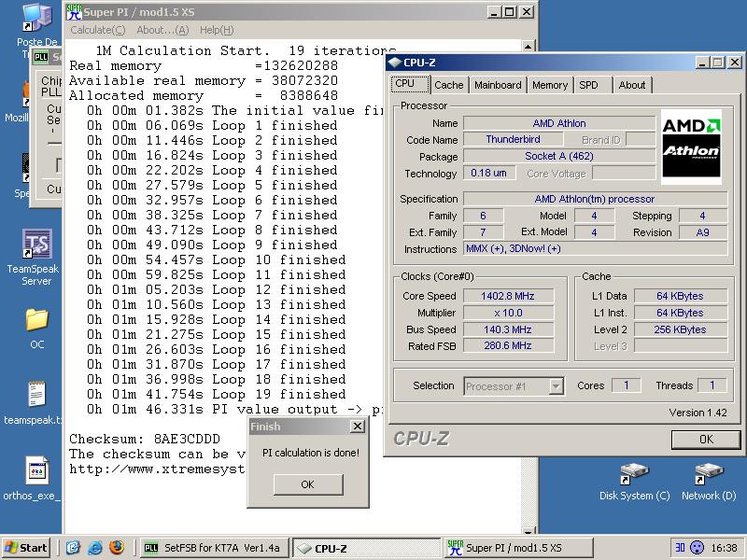
Task: Open the About tab in CPU-Z
Action: click(x=632, y=85)
